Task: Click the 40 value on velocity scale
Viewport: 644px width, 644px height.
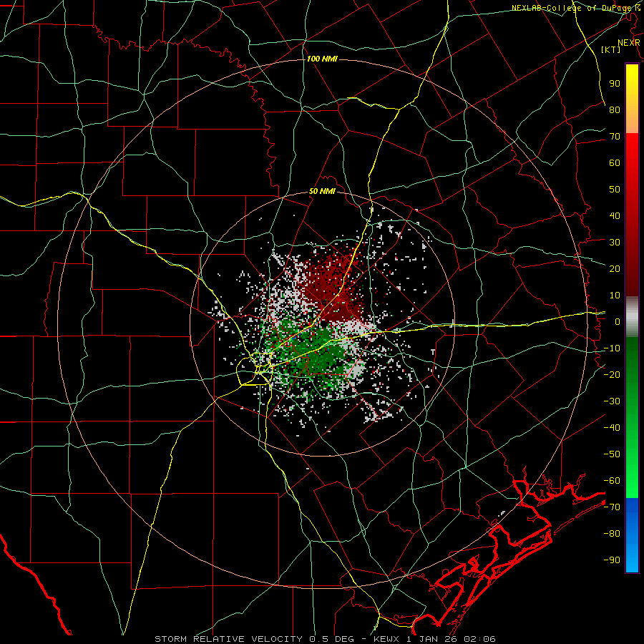Action: click(615, 215)
